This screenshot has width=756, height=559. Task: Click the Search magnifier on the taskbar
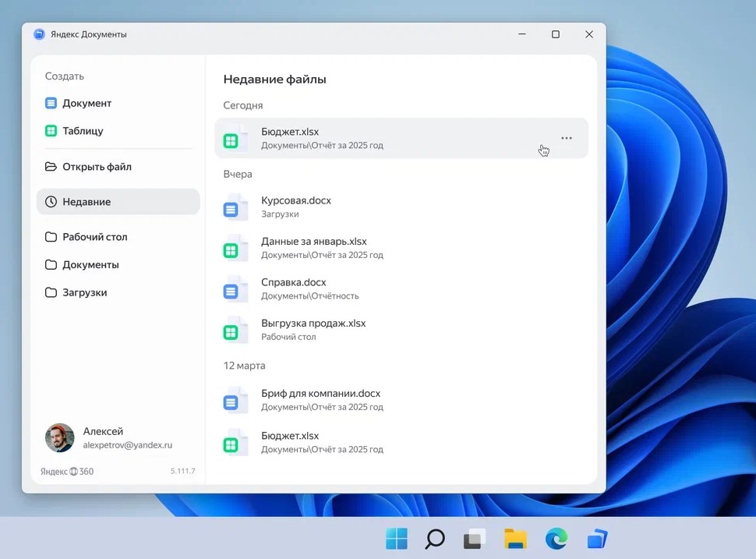[434, 539]
